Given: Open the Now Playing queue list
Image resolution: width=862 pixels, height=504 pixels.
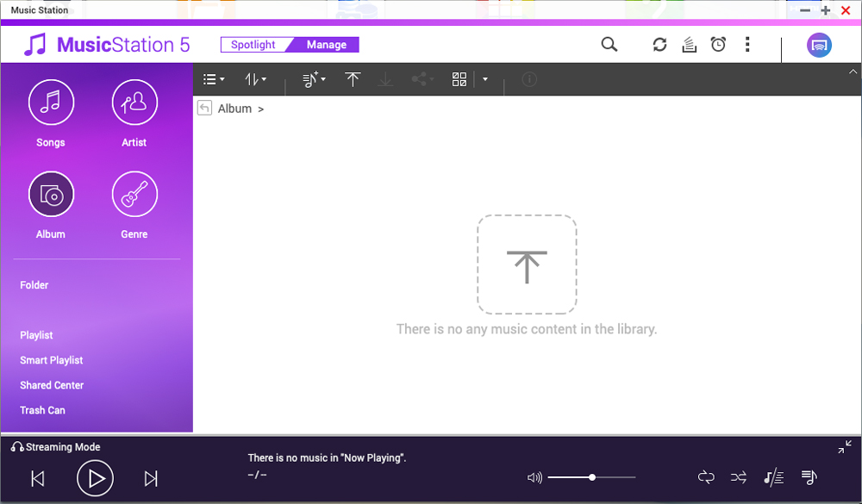Looking at the screenshot, I should 809,477.
